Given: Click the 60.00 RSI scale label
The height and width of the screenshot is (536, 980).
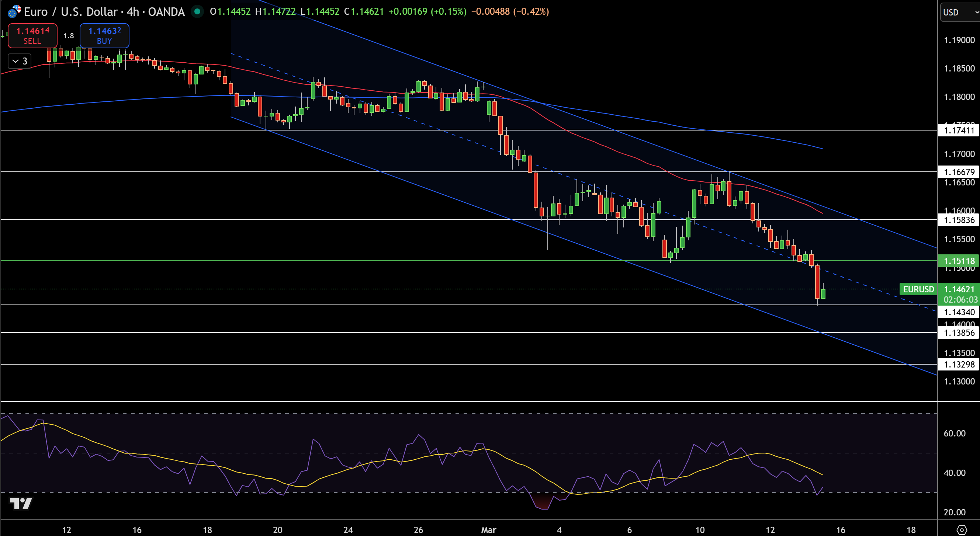Looking at the screenshot, I should [x=955, y=434].
